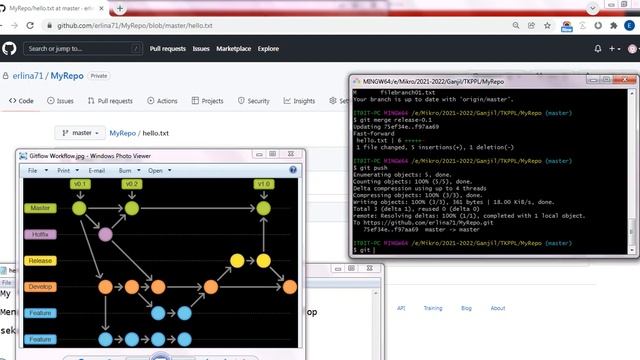640x360 pixels.
Task: Switch to the repository Actions tab
Action: pyautogui.click(x=162, y=101)
